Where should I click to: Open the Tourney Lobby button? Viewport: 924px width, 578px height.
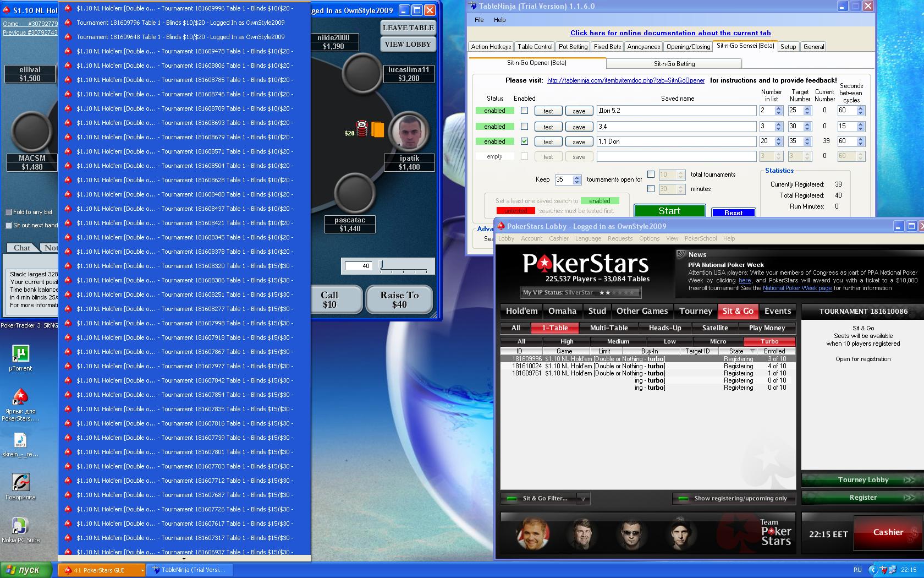coord(863,480)
